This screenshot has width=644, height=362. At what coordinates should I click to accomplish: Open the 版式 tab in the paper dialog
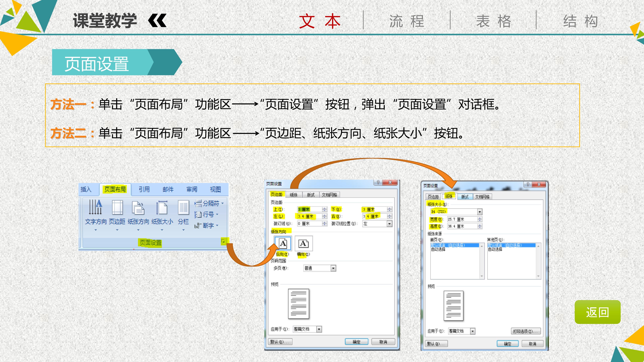[x=465, y=197]
